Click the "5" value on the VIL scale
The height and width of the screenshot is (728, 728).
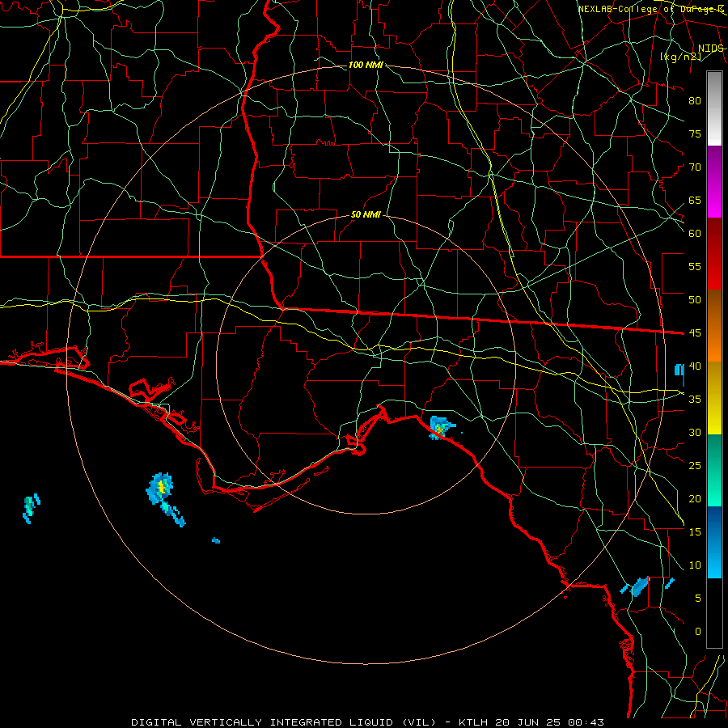698,599
